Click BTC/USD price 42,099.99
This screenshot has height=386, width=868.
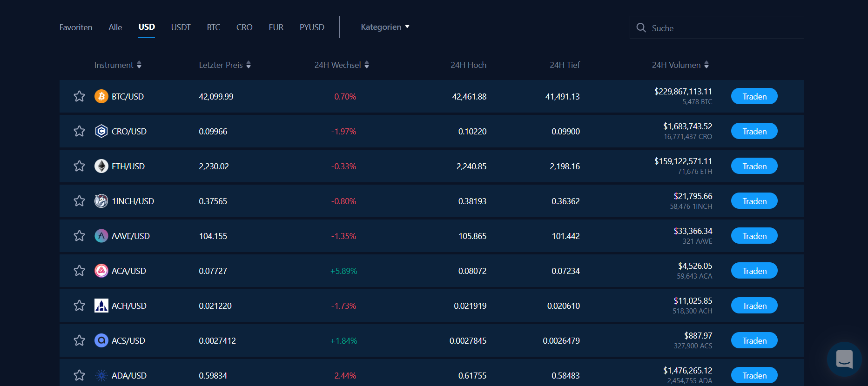[216, 96]
